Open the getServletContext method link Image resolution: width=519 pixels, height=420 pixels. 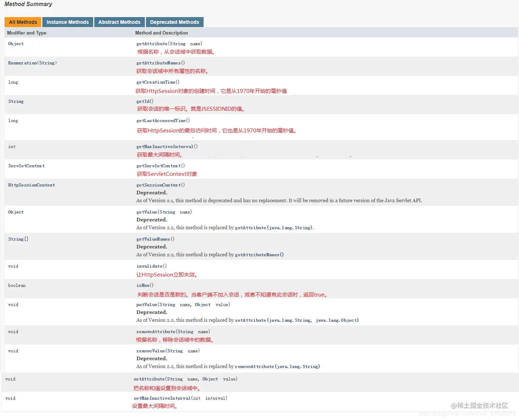(159, 166)
